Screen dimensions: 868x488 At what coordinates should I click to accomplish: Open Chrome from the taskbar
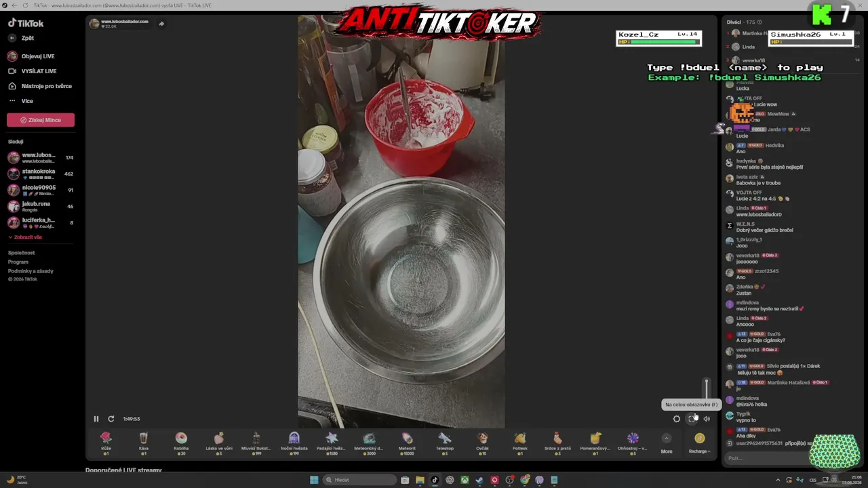[x=524, y=480]
